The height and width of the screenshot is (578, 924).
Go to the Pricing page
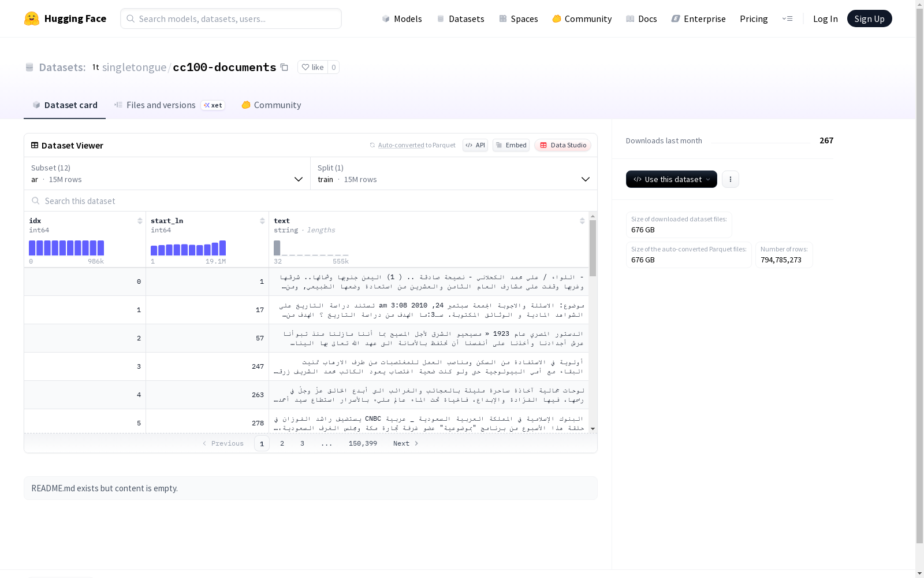(754, 18)
